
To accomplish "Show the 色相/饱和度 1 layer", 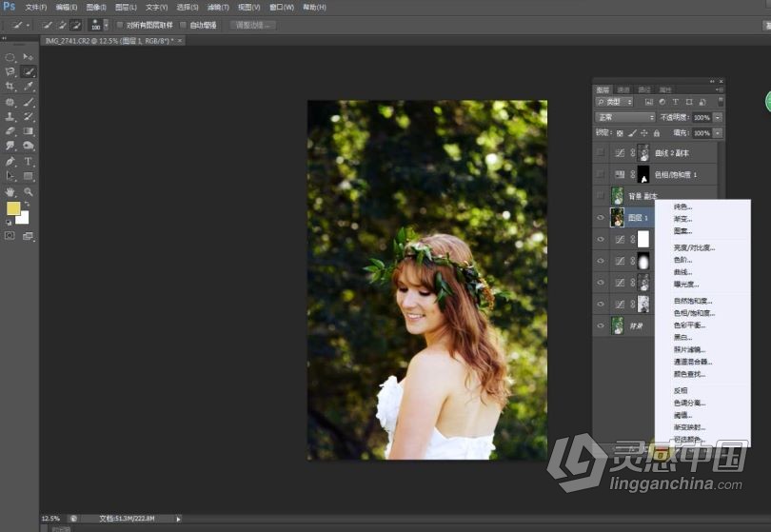I will click(601, 174).
